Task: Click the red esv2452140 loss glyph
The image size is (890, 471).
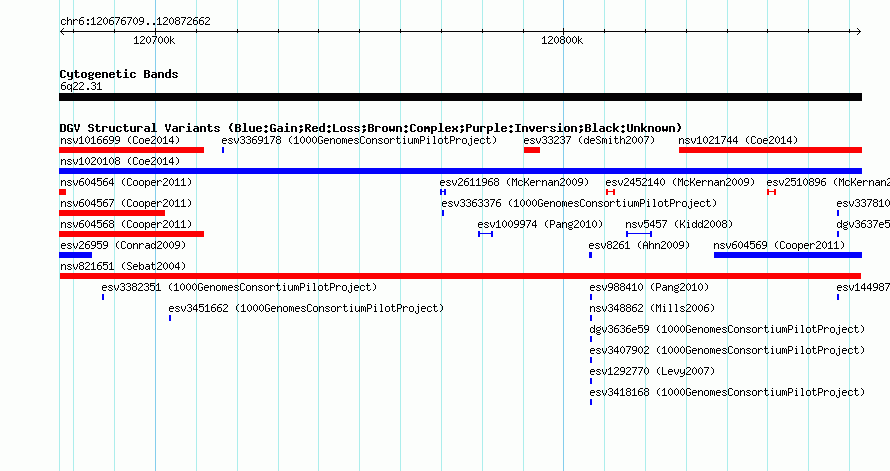Action: 610,192
